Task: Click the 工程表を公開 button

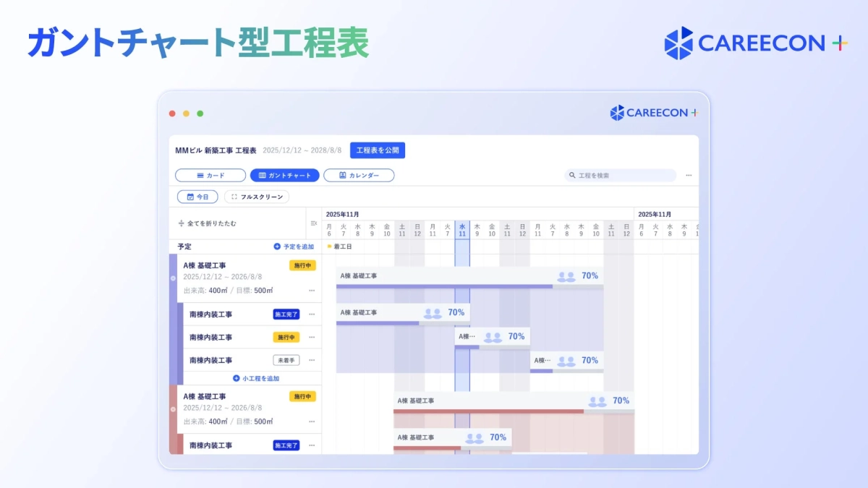Action: 378,150
